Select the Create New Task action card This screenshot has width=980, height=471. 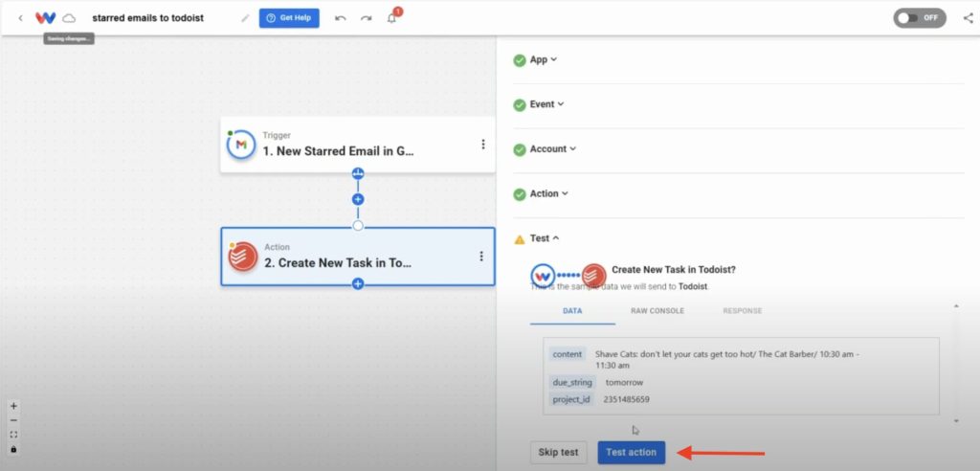358,257
